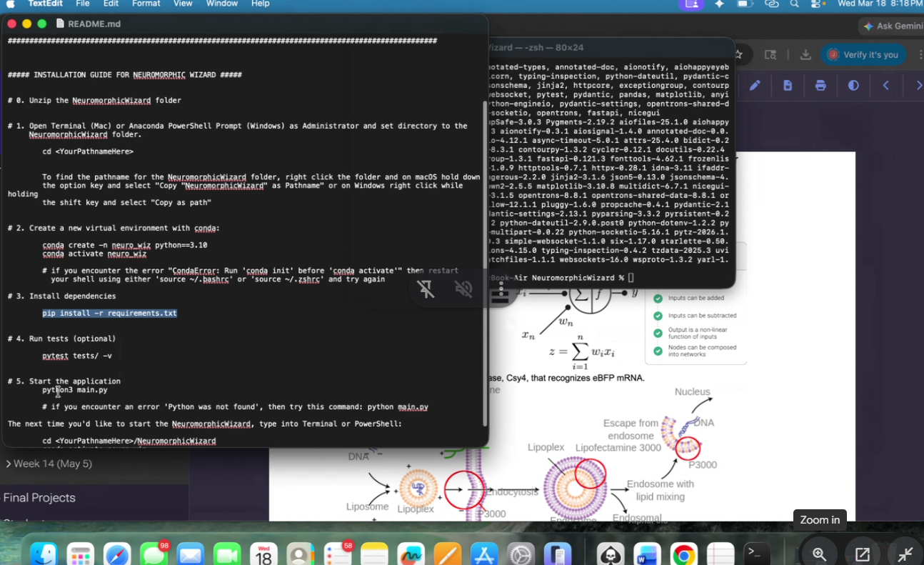Image resolution: width=924 pixels, height=565 pixels.
Task: Open Finder from the dock
Action: [x=44, y=554]
